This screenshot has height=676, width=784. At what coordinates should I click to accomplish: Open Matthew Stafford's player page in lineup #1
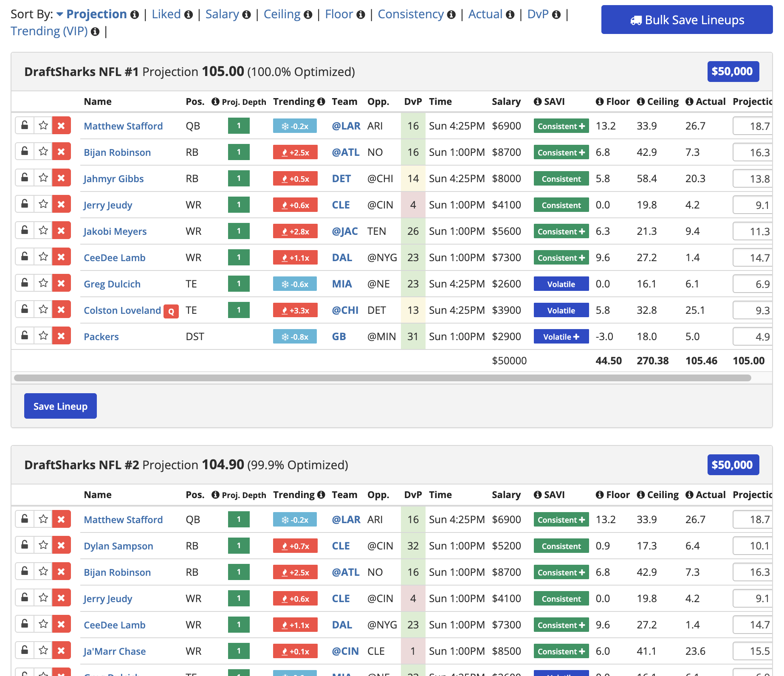123,126
